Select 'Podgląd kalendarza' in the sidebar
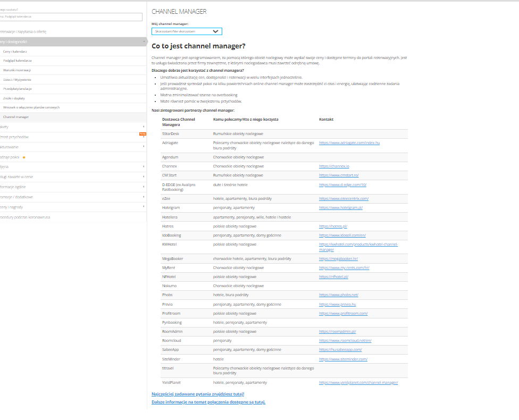Image resolution: width=519 pixels, height=420 pixels. pyautogui.click(x=17, y=61)
